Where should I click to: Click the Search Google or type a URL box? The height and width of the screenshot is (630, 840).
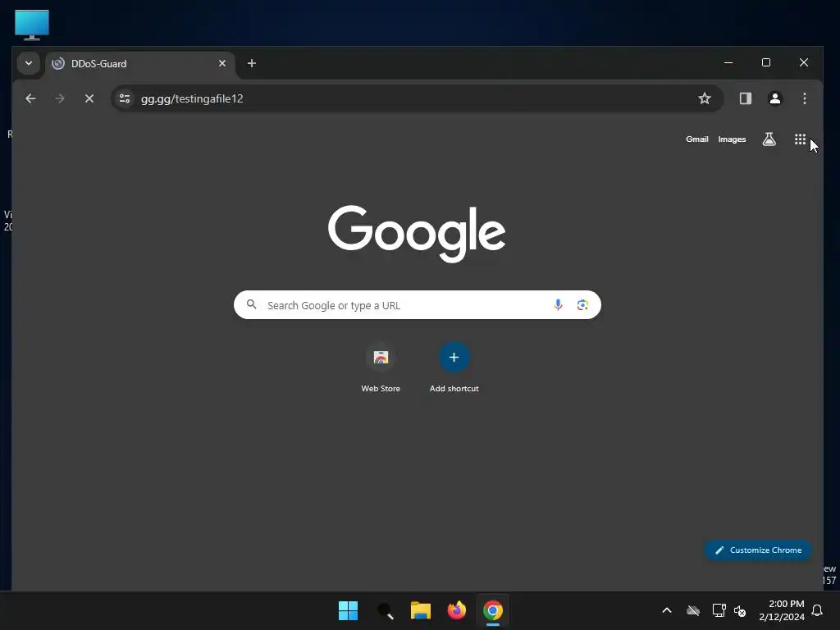pyautogui.click(x=418, y=305)
